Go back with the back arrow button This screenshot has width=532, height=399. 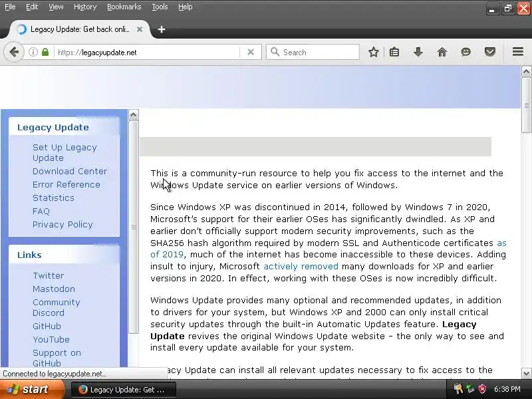pos(14,53)
